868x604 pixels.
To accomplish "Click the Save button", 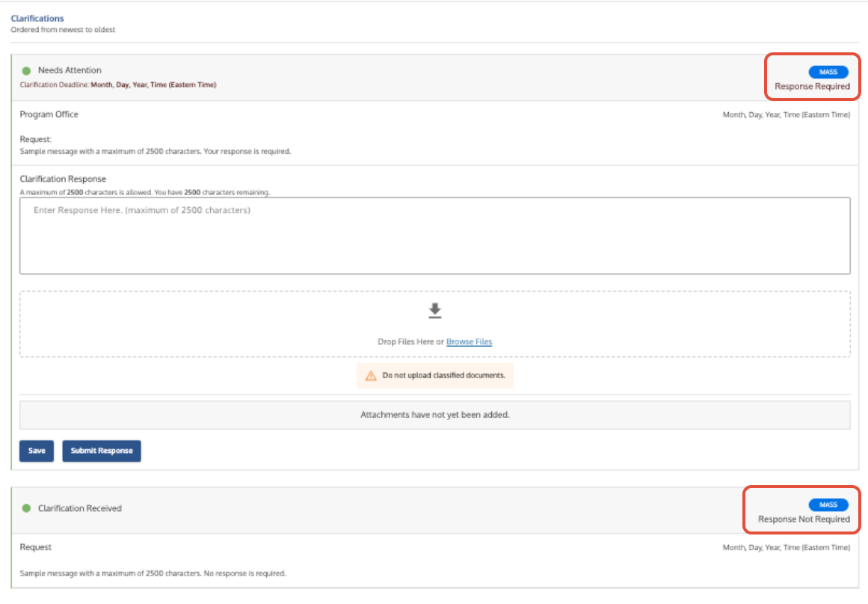I will coord(36,451).
